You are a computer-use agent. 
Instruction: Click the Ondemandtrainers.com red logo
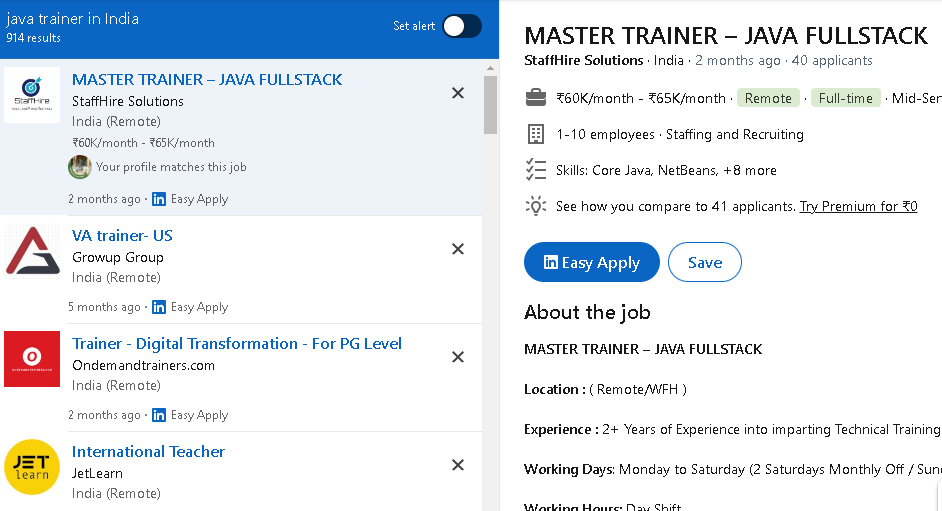[32, 359]
